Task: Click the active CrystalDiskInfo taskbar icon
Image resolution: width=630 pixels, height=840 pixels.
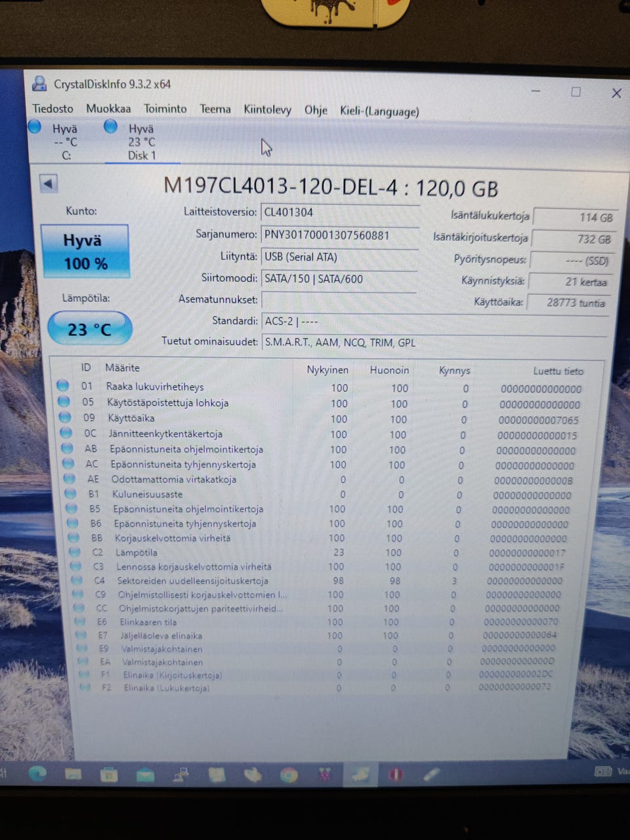Action: 360,775
